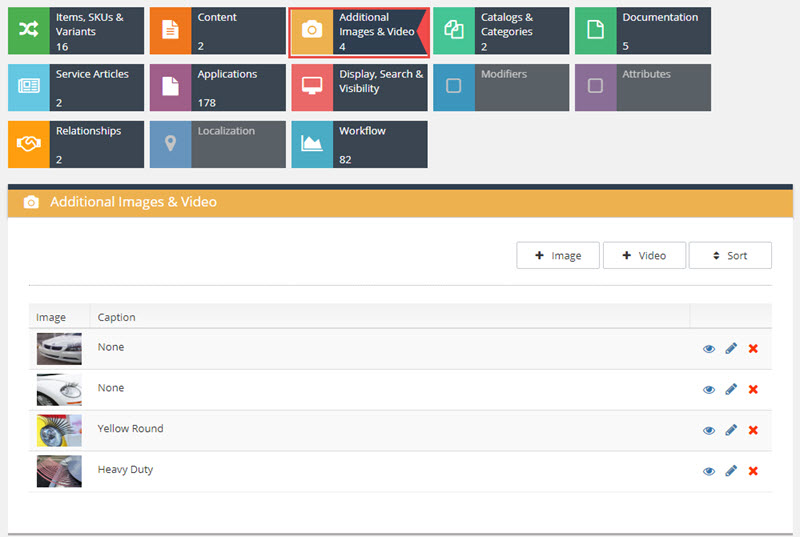
Task: View the first None-caption image via eye icon
Action: [x=709, y=349]
